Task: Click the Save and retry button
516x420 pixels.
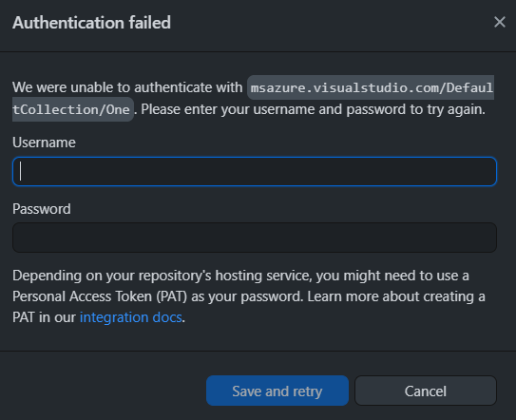Action: point(277,391)
